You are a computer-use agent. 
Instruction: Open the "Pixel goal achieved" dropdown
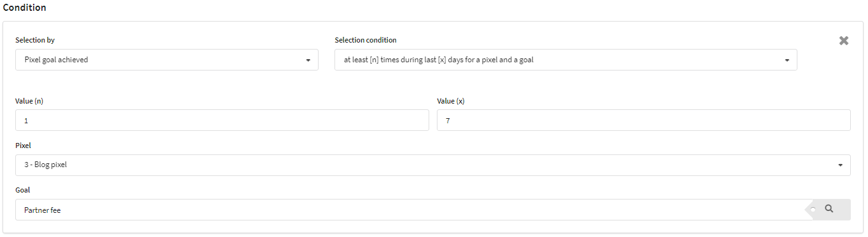[167, 60]
